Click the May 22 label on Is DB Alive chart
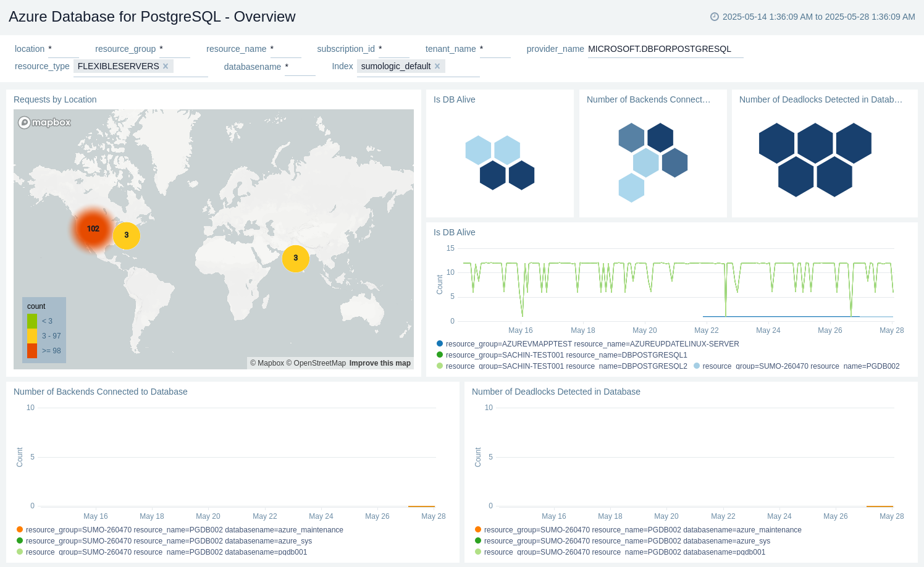 [707, 330]
